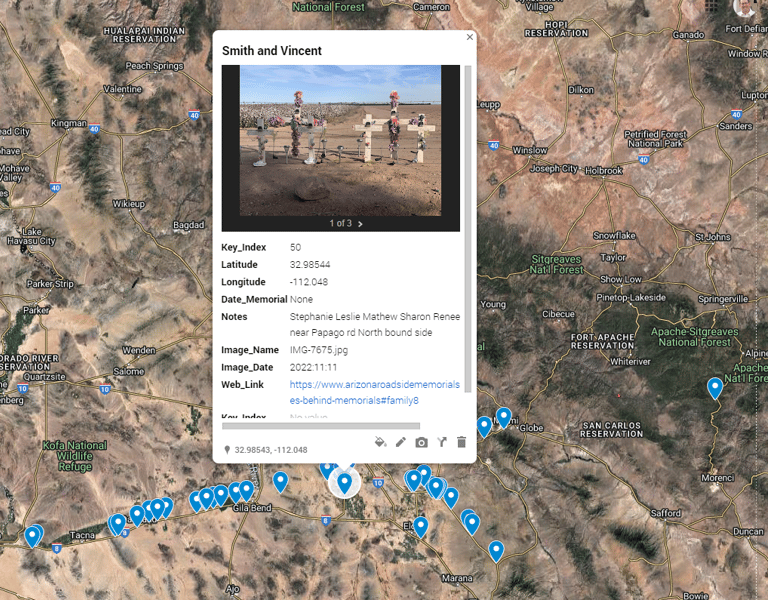This screenshot has width=768, height=600.
Task: Show next photo with arrow after '1 of 3'
Action: (x=360, y=224)
